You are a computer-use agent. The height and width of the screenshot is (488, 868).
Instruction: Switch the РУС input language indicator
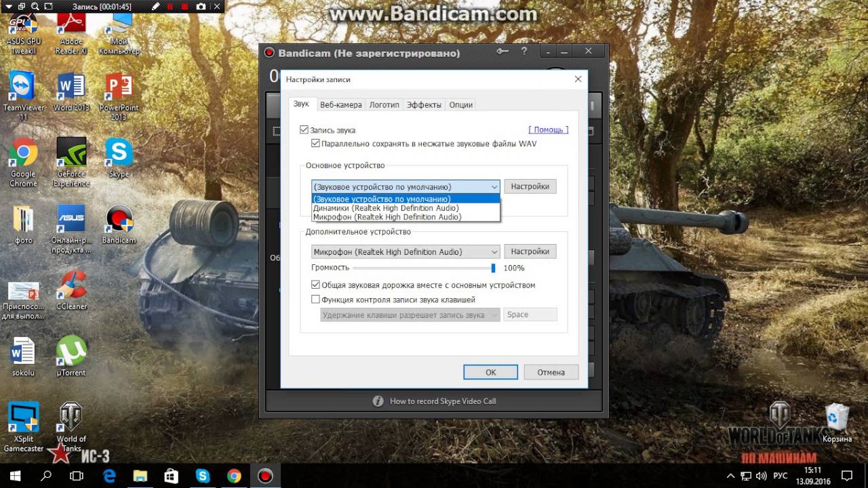point(781,476)
